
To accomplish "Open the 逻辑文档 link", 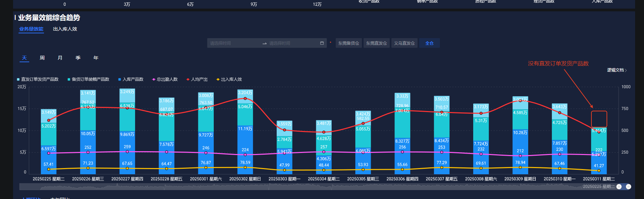I will click(x=617, y=70).
